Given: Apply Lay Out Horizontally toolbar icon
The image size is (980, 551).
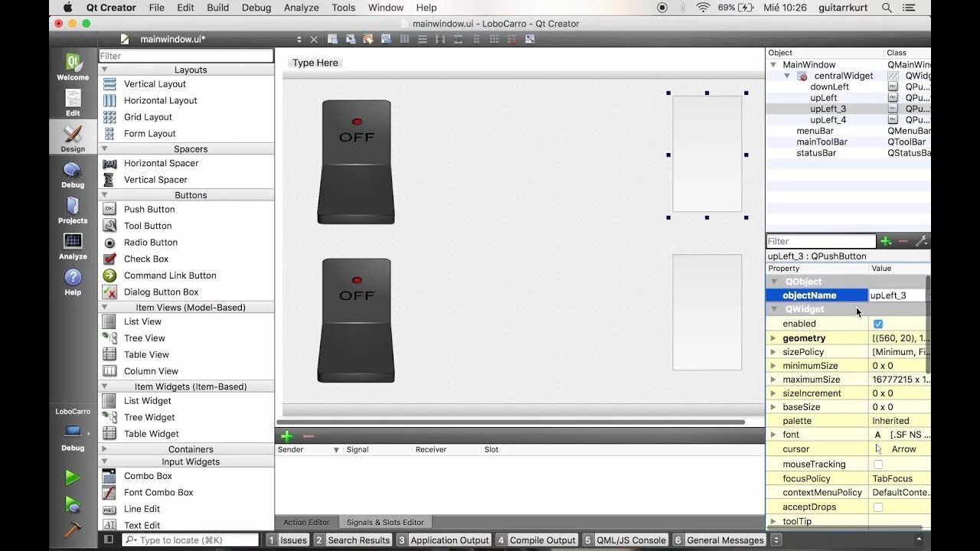Looking at the screenshot, I should (405, 39).
